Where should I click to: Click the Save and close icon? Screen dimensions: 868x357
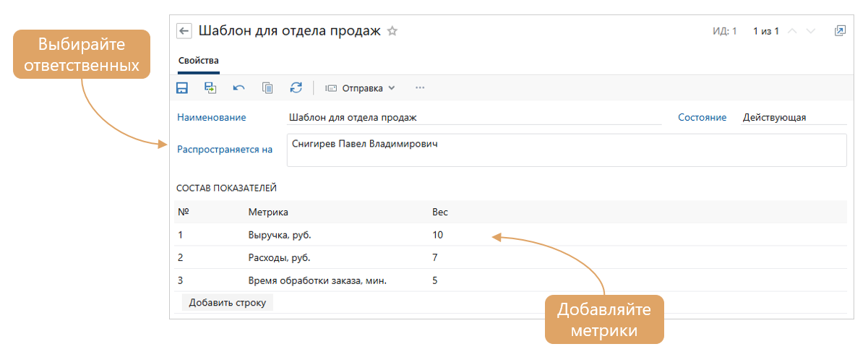[x=210, y=87]
